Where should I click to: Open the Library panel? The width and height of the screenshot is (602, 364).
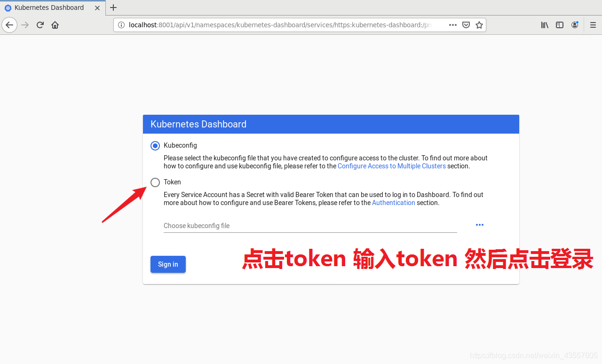click(545, 25)
